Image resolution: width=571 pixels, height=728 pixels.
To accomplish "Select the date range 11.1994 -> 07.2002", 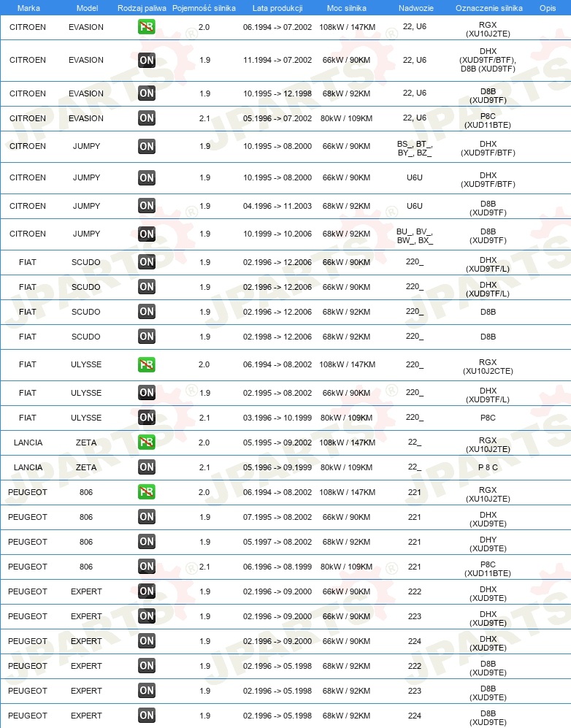I will [x=277, y=60].
